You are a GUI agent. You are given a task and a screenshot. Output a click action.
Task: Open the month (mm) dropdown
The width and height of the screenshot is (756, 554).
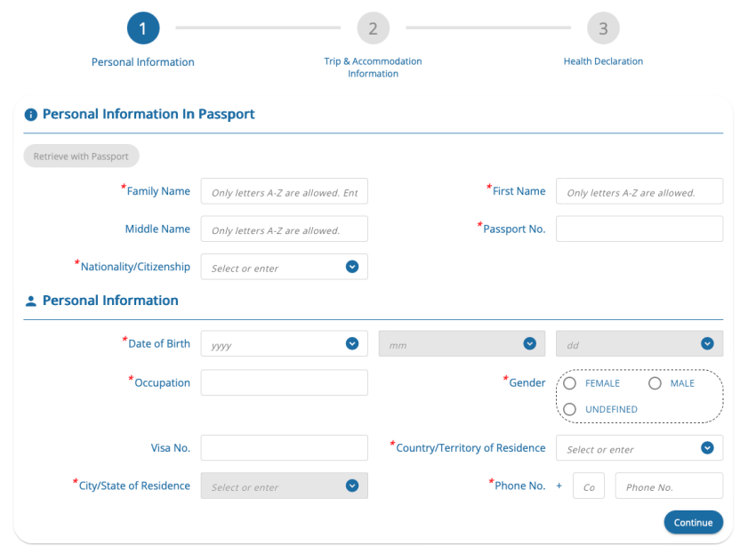click(462, 344)
